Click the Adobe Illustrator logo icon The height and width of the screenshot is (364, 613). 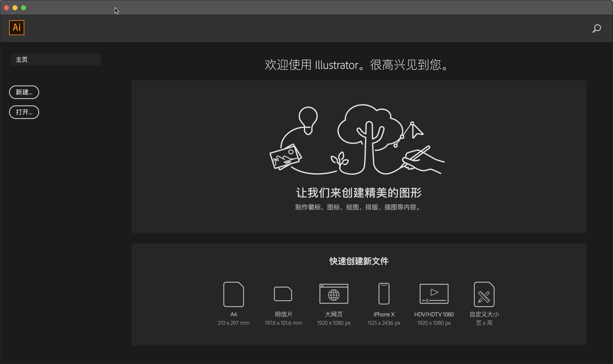(17, 28)
